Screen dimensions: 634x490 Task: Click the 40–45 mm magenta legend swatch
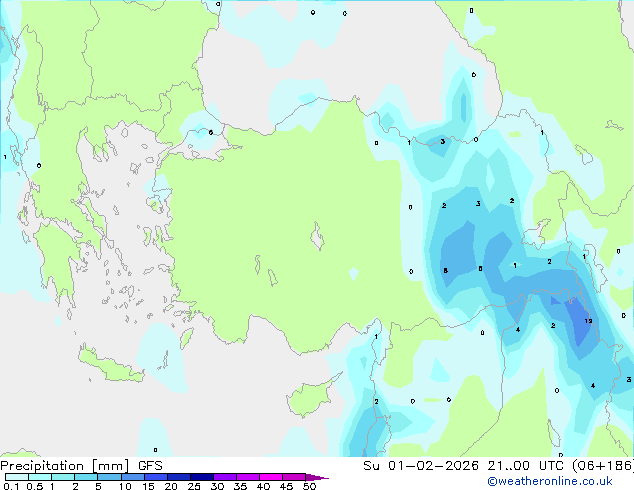[x=271, y=477]
